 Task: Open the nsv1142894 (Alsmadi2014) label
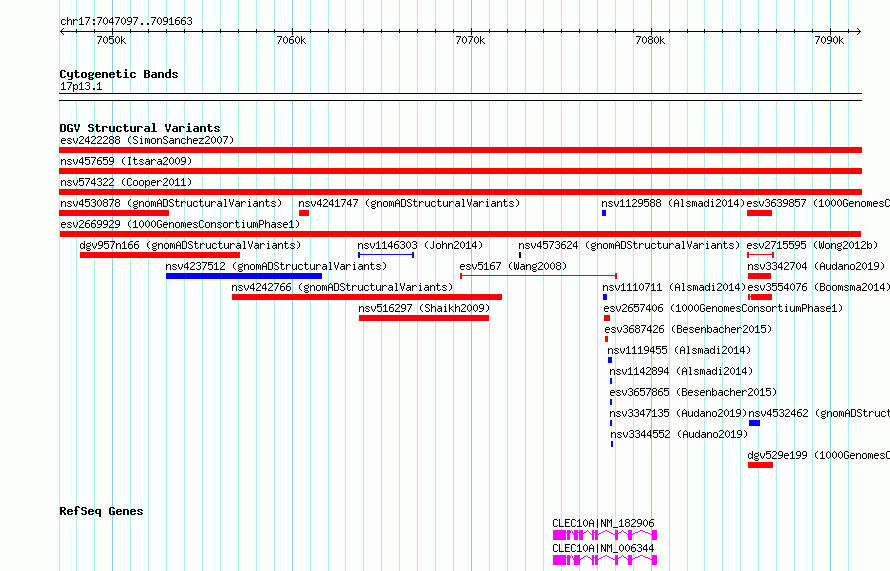pyautogui.click(x=681, y=371)
